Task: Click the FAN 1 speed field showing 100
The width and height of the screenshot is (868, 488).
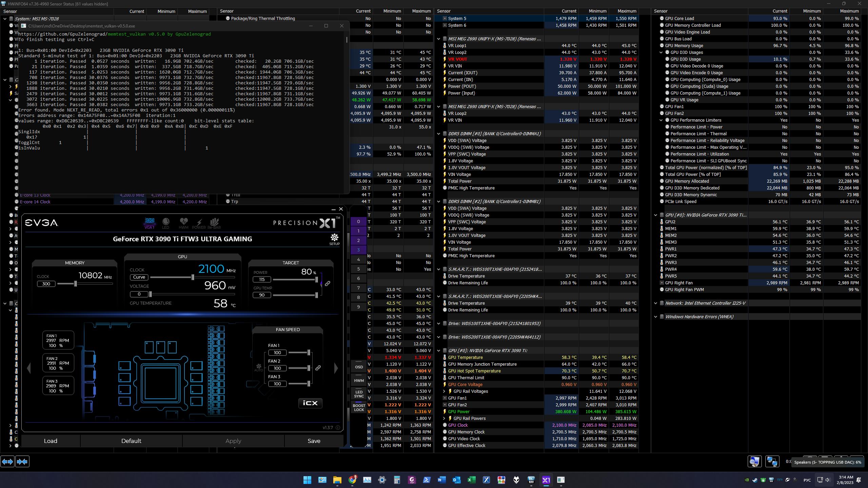Action: pyautogui.click(x=277, y=353)
